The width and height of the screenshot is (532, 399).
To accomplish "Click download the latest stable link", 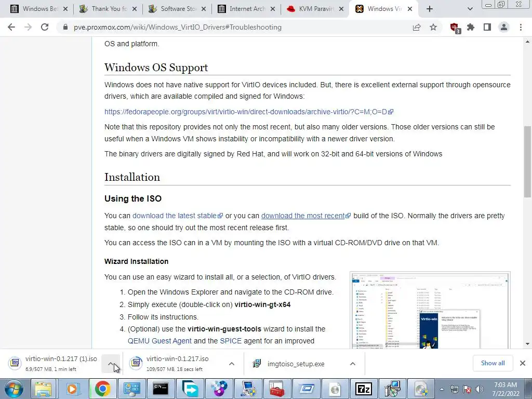I will pos(178,216).
